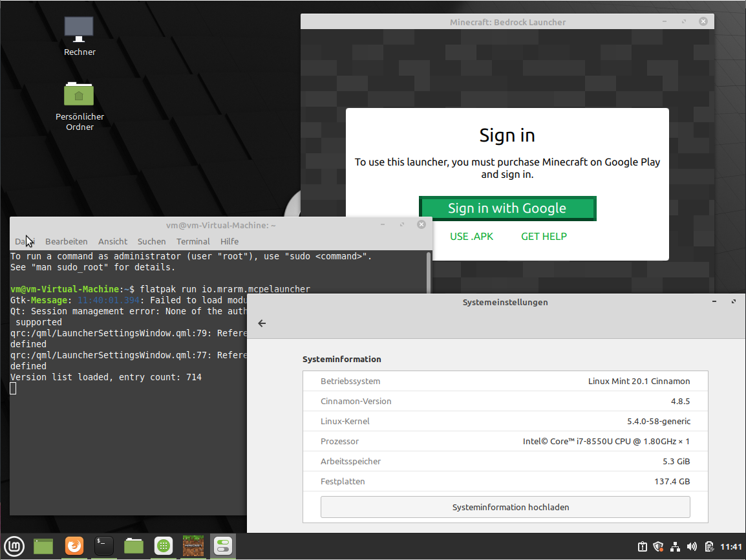This screenshot has height=560, width=746.
Task: Click the Systemeinstellungen title bar
Action: tap(505, 302)
